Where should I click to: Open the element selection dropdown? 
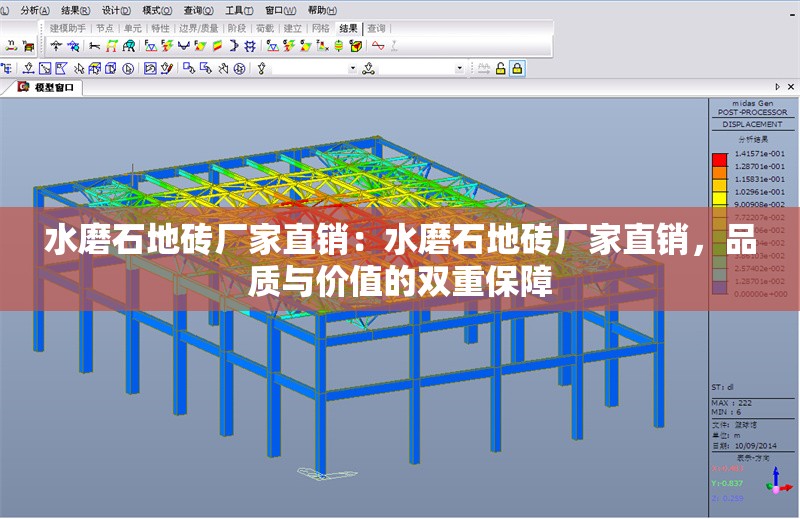[459, 68]
